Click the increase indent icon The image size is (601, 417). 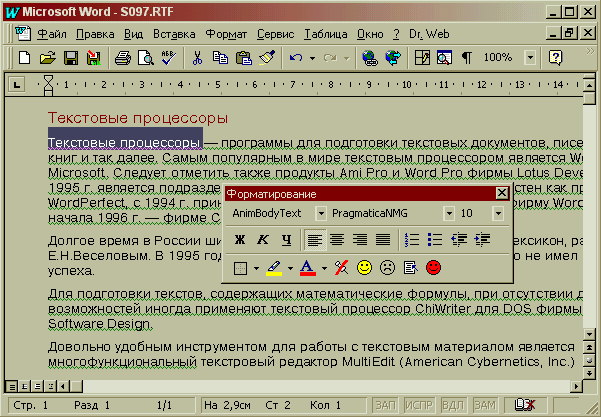tap(481, 239)
